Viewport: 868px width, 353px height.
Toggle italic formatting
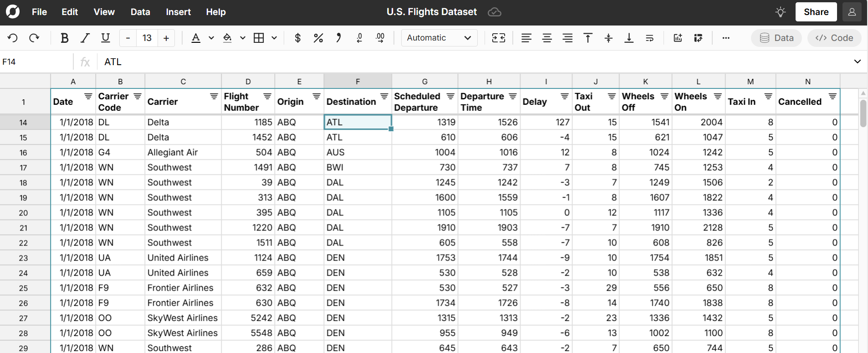pyautogui.click(x=85, y=38)
